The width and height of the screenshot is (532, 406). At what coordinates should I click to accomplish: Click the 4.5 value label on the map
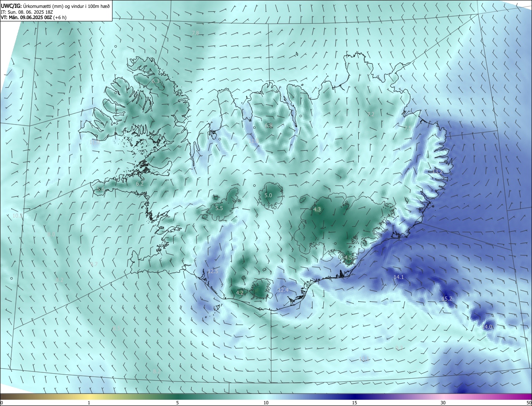pos(348,257)
